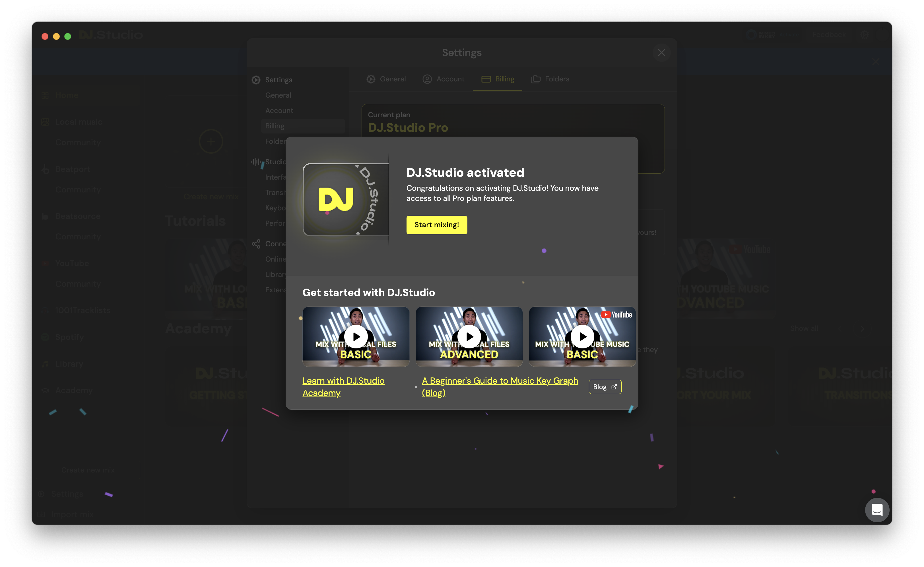This screenshot has width=924, height=567.
Task: Play the Mix with YouTube Music Basic video
Action: (582, 337)
